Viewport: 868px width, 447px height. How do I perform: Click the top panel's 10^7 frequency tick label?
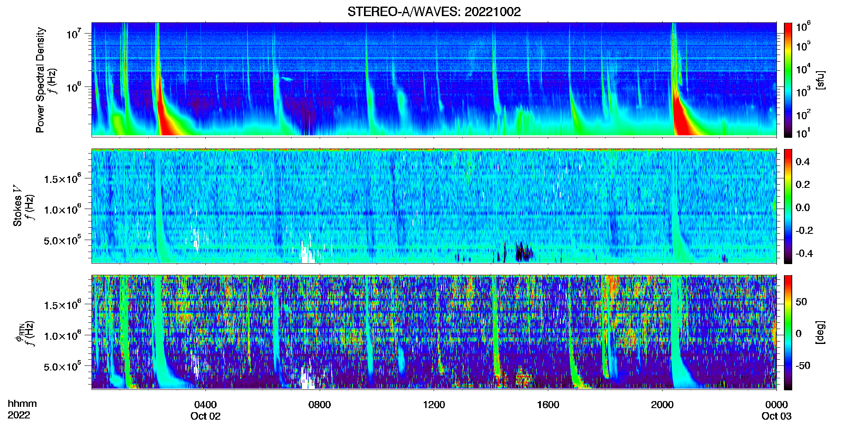pos(75,34)
